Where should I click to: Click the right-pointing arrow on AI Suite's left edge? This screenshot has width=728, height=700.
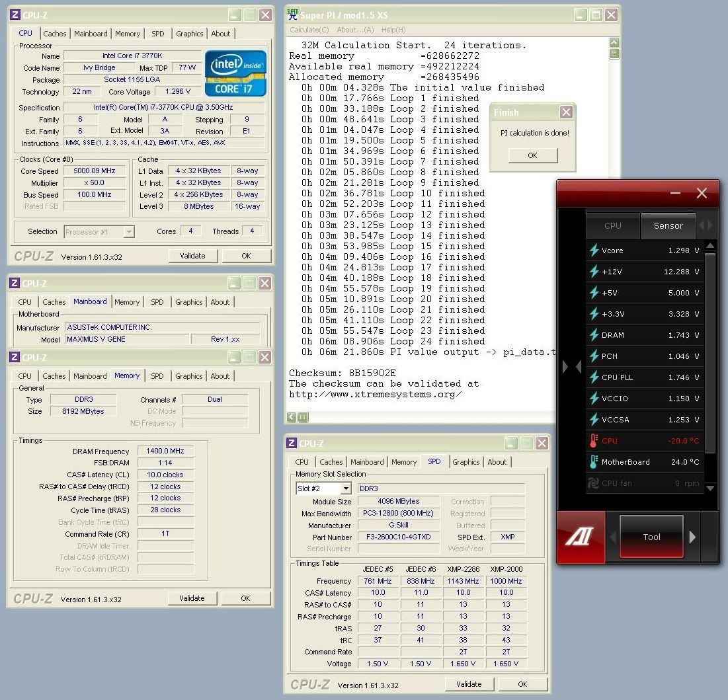coord(565,367)
